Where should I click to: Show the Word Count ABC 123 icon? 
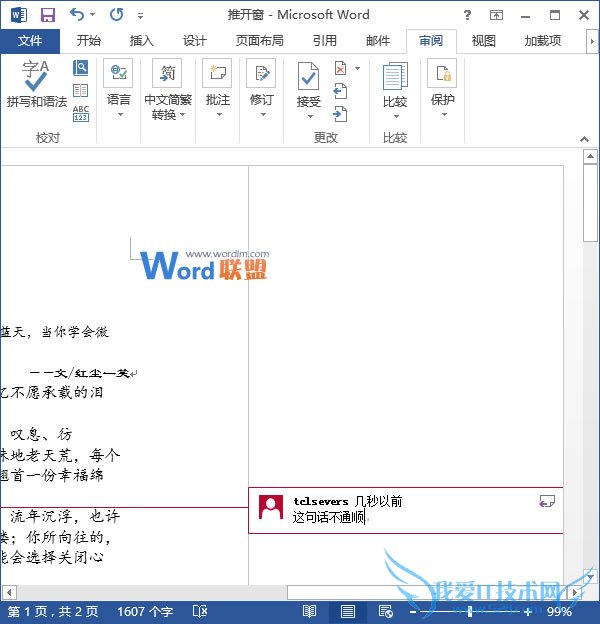(80, 113)
